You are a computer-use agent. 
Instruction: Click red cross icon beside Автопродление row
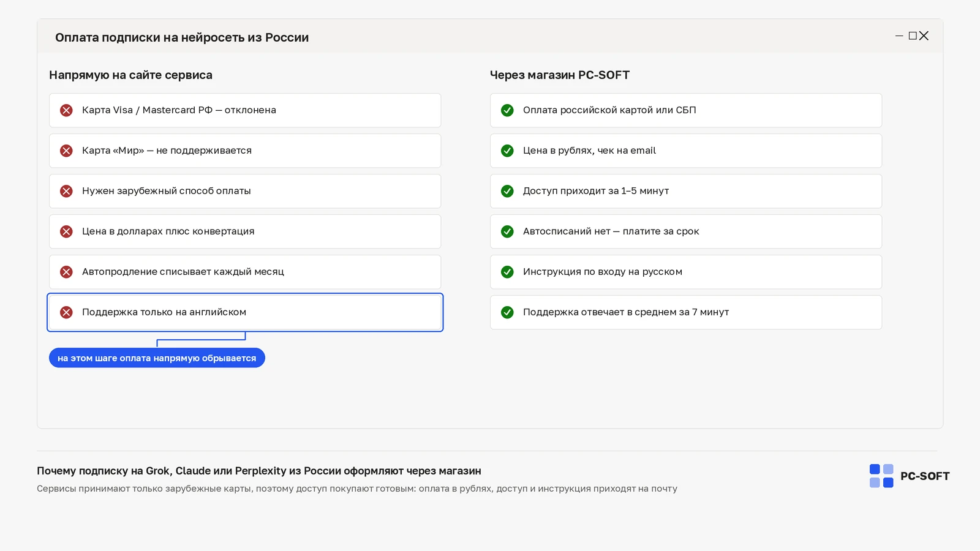pyautogui.click(x=66, y=272)
